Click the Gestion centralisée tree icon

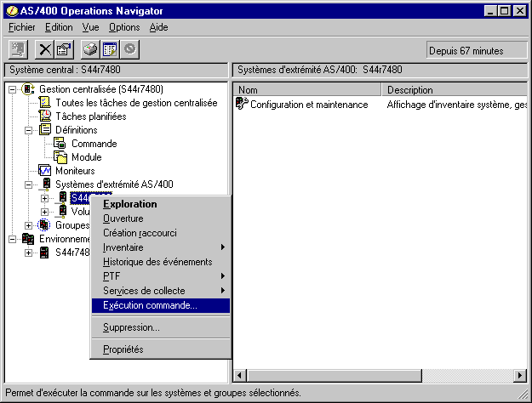click(28, 89)
